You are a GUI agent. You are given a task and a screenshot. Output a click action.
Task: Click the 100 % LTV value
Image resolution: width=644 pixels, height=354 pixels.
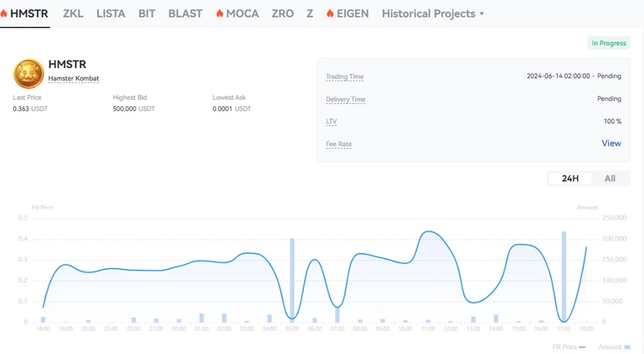coord(612,121)
